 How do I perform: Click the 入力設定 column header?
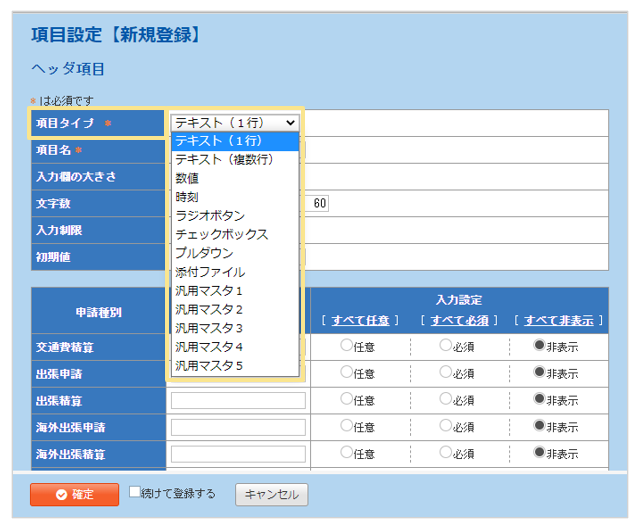pos(459,300)
